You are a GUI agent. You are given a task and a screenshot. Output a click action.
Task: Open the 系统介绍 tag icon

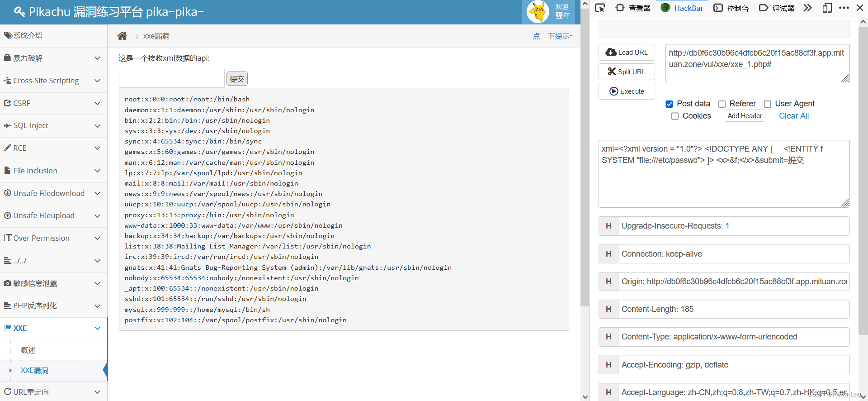(x=8, y=35)
